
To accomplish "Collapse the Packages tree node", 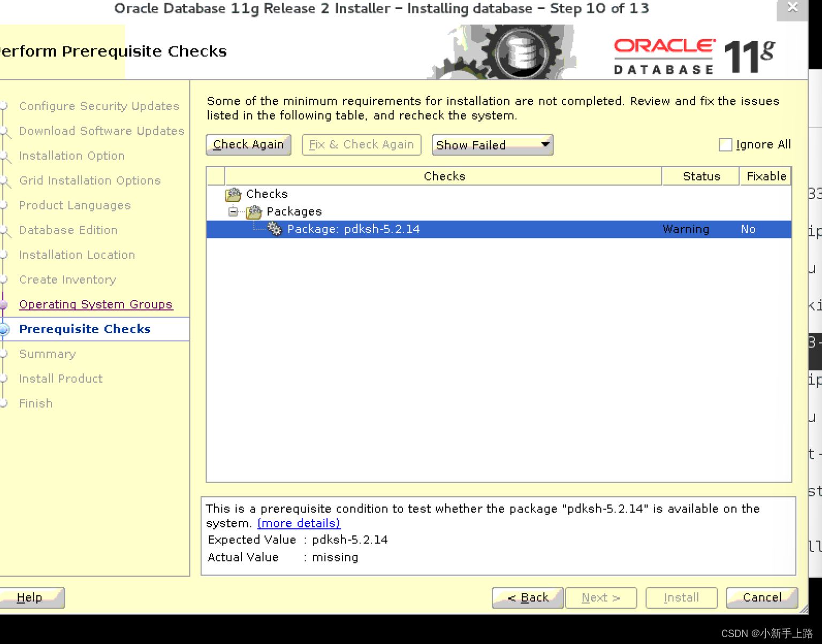I will (x=233, y=212).
